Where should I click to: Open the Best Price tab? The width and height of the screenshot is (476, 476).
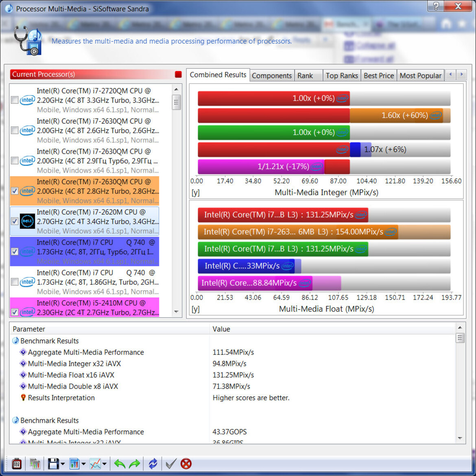(378, 76)
